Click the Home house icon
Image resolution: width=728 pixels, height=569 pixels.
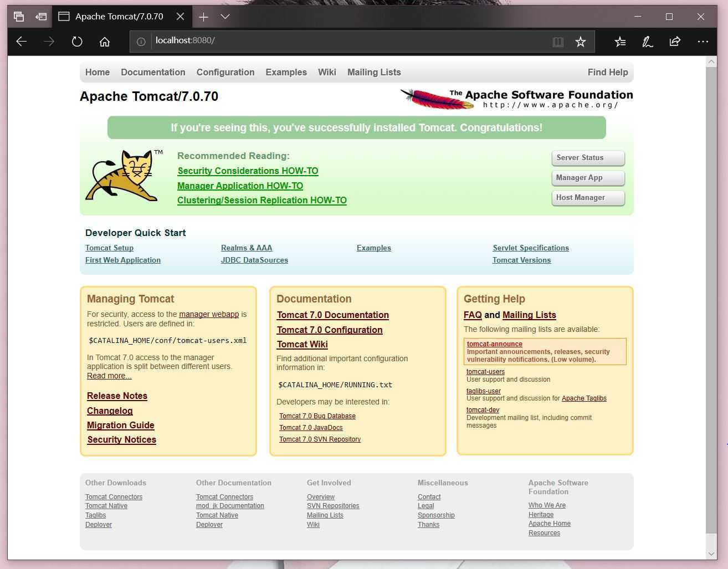(105, 42)
